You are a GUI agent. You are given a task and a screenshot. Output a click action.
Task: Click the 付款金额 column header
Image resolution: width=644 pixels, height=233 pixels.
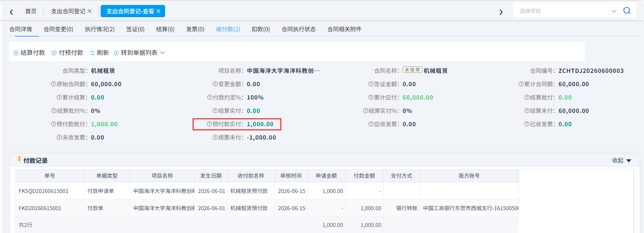coord(364,176)
